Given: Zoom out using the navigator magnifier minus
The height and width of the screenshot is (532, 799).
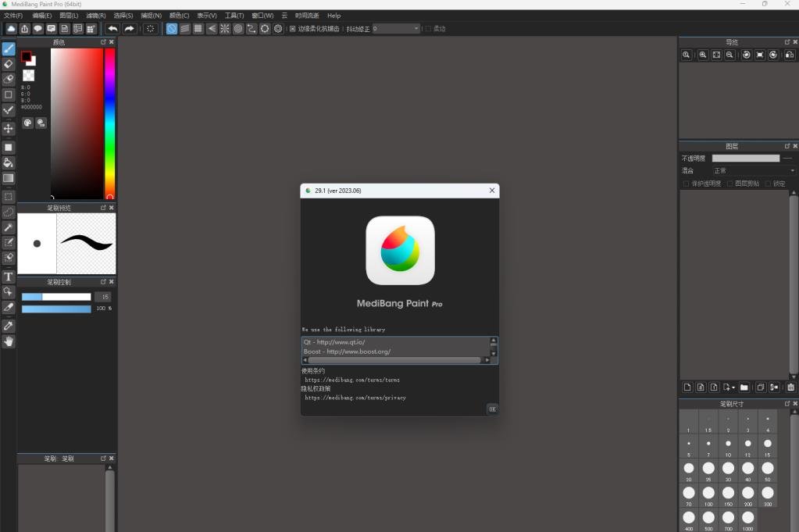Looking at the screenshot, I should [729, 55].
